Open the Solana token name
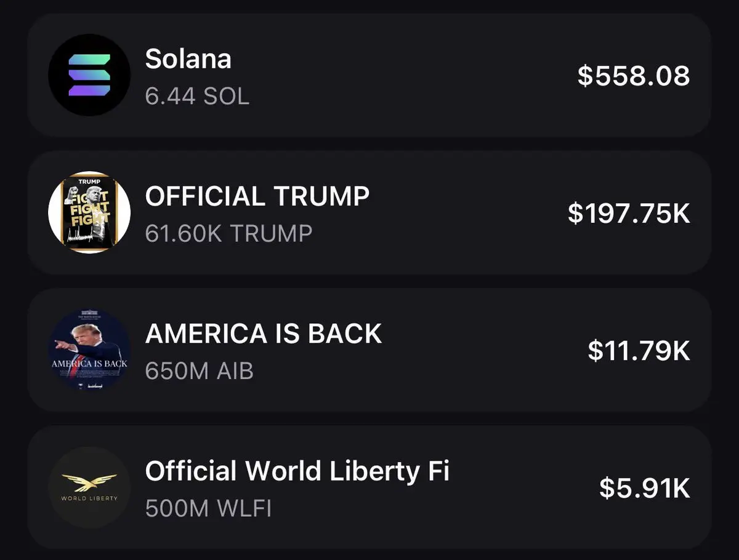 [188, 59]
